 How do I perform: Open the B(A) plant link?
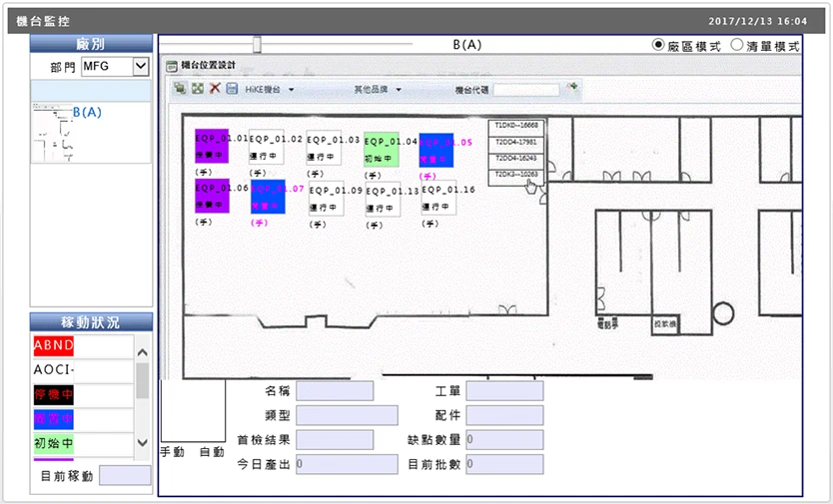[87, 112]
